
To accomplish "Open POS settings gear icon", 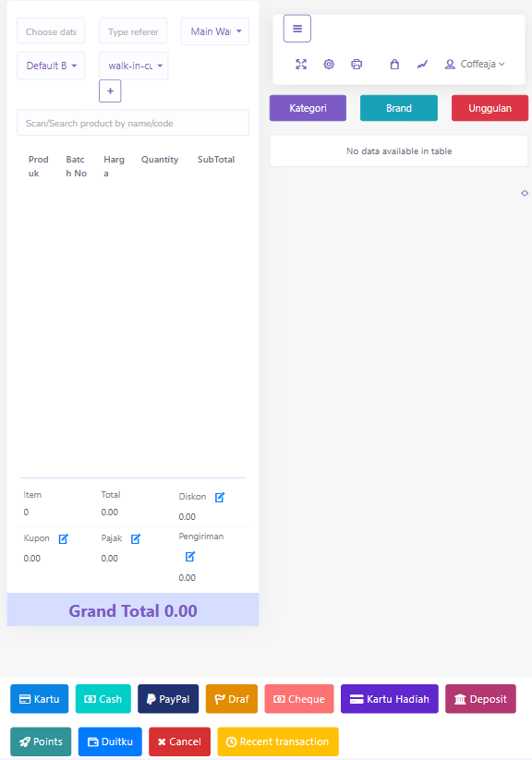I will [329, 64].
